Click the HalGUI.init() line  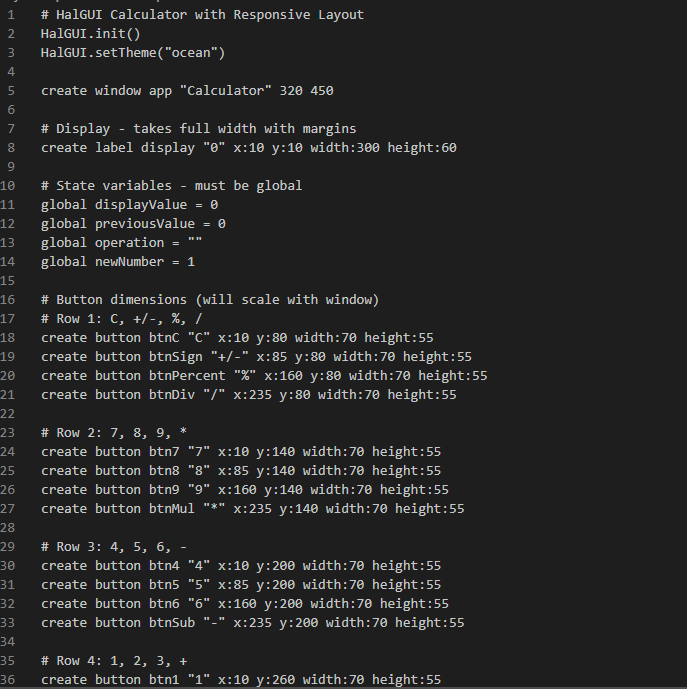[84, 34]
